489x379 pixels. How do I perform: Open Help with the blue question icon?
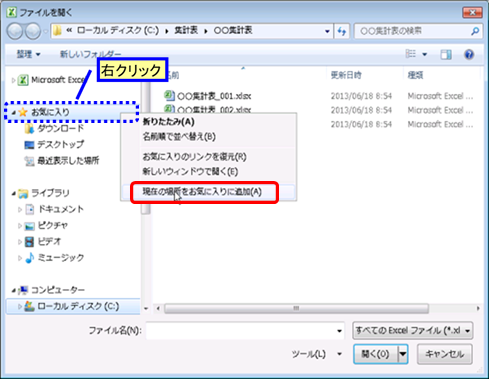469,54
